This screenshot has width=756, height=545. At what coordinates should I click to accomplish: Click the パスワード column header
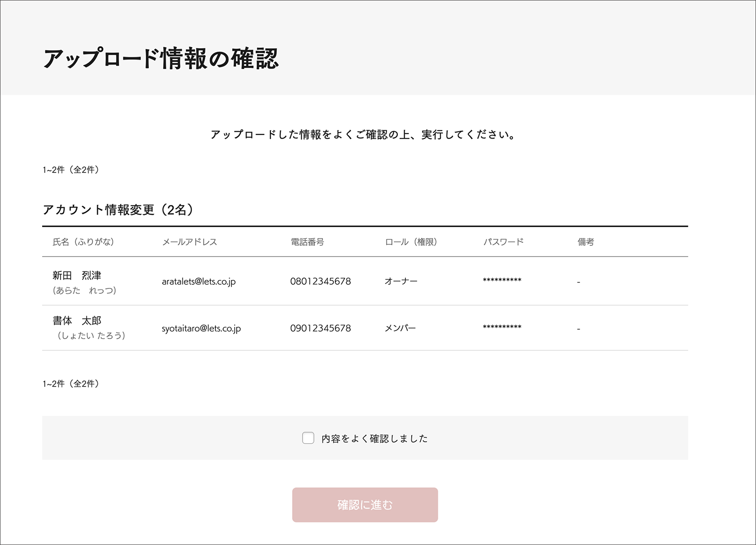(x=504, y=242)
